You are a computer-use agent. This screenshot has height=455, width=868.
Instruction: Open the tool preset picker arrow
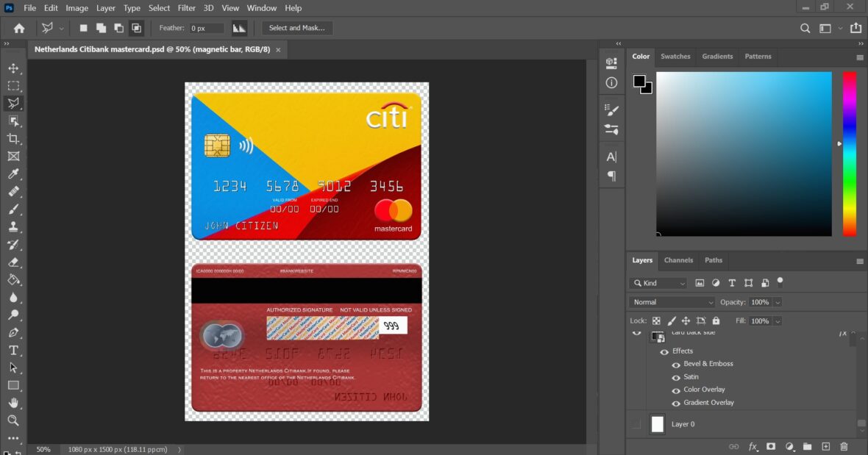pos(61,28)
